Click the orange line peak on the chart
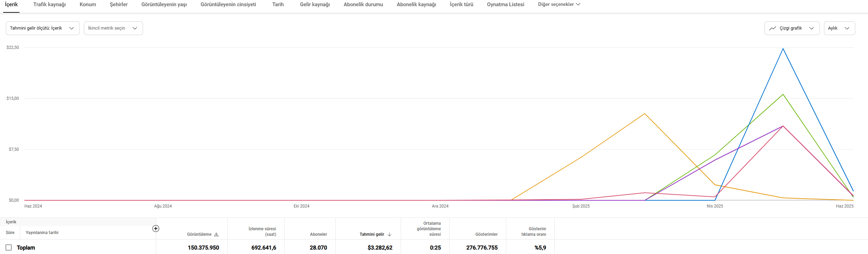Screen dimensions: 868x254 (x=645, y=114)
